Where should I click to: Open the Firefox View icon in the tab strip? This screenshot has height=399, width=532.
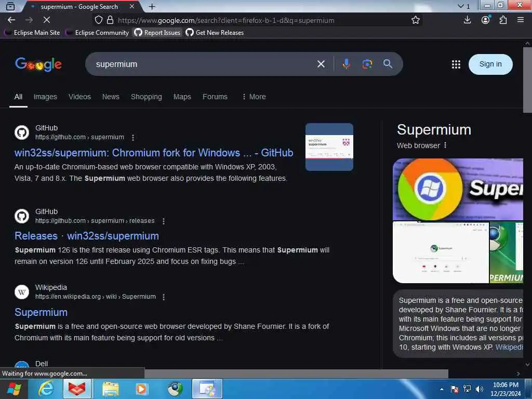pos(10,6)
